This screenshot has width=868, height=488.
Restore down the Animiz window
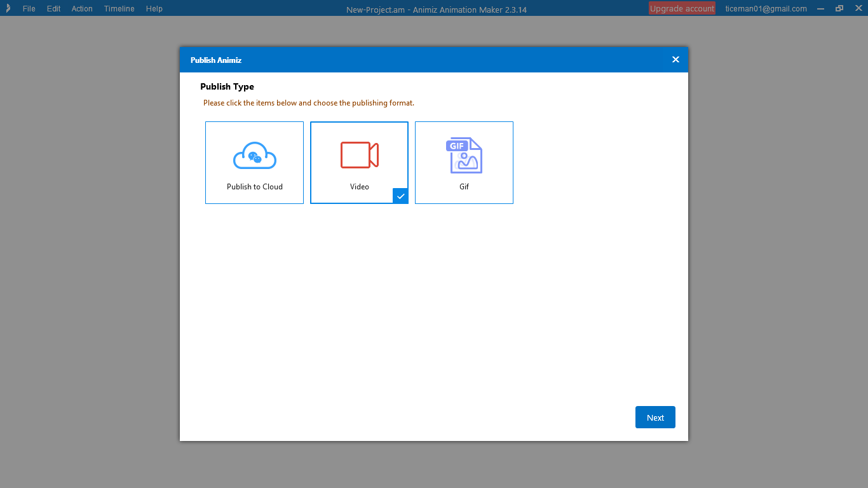pyautogui.click(x=839, y=9)
